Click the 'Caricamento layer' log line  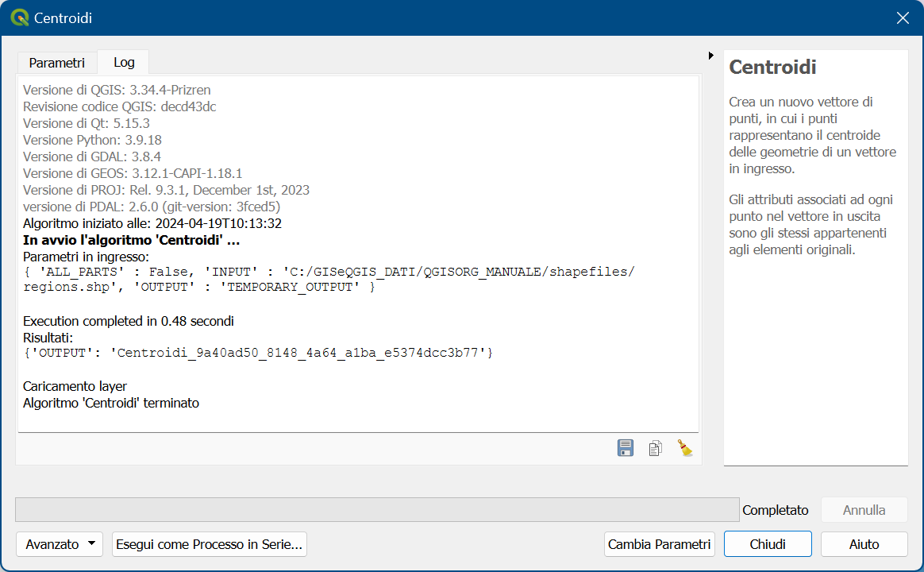click(75, 386)
